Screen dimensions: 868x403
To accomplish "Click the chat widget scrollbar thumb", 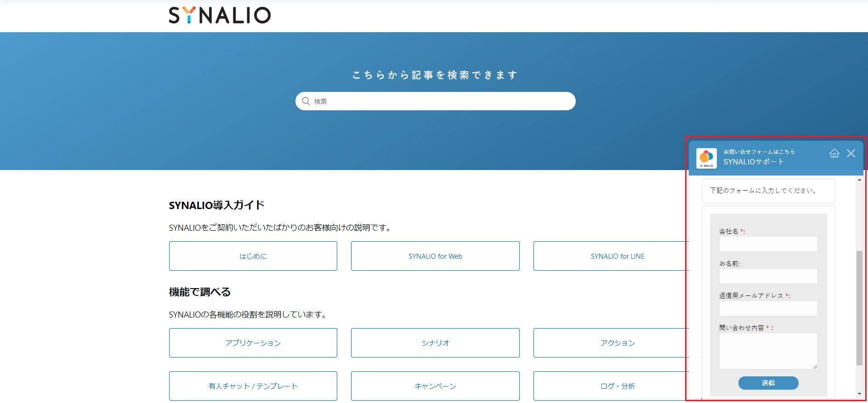I will click(x=859, y=308).
